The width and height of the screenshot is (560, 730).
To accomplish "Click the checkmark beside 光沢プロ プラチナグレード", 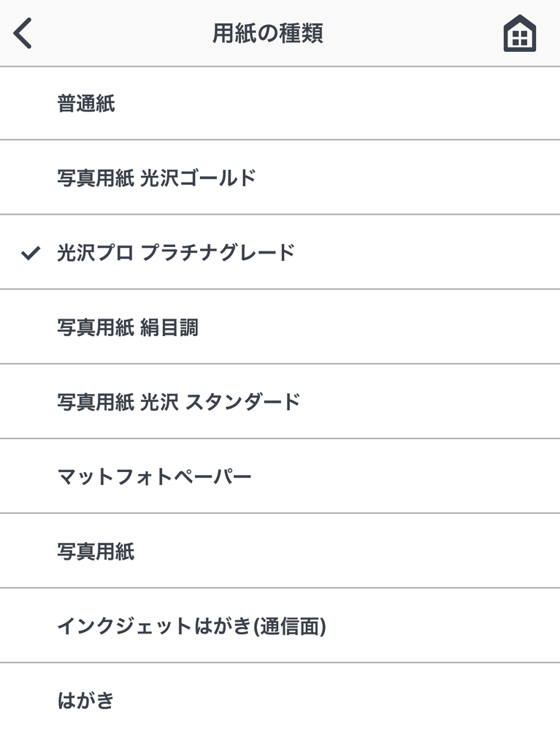I will (31, 253).
